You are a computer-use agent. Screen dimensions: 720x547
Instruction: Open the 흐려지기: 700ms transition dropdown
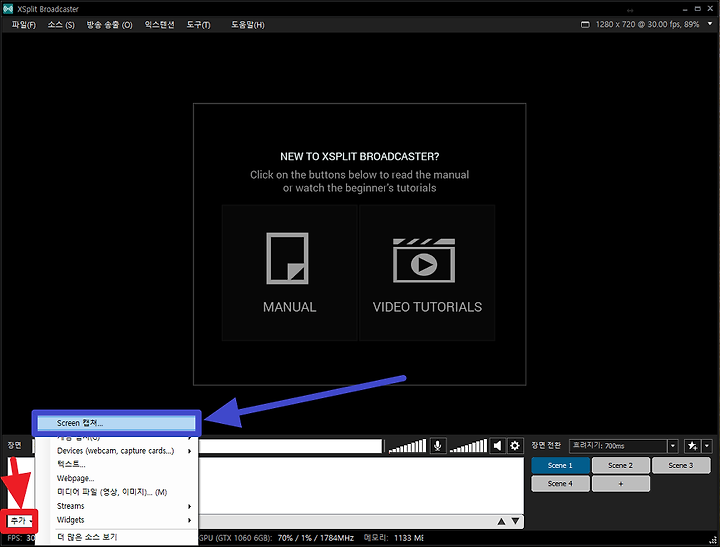(x=623, y=445)
